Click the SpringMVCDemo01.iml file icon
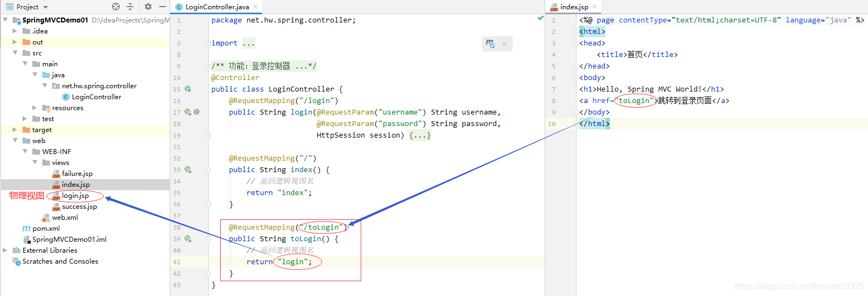This screenshot has height=296, width=868. [x=26, y=240]
